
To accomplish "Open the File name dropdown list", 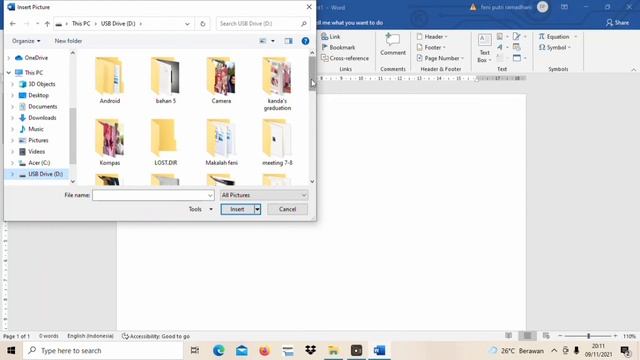I will click(x=210, y=195).
